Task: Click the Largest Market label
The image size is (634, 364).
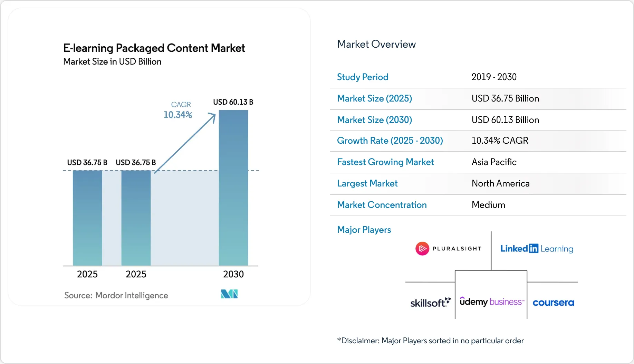Action: pyautogui.click(x=367, y=183)
